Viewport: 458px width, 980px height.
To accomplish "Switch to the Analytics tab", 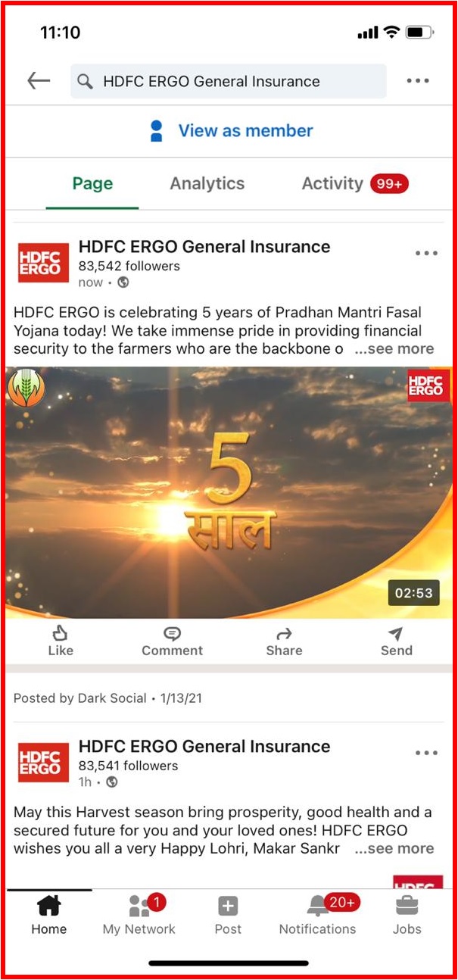I will pyautogui.click(x=207, y=183).
